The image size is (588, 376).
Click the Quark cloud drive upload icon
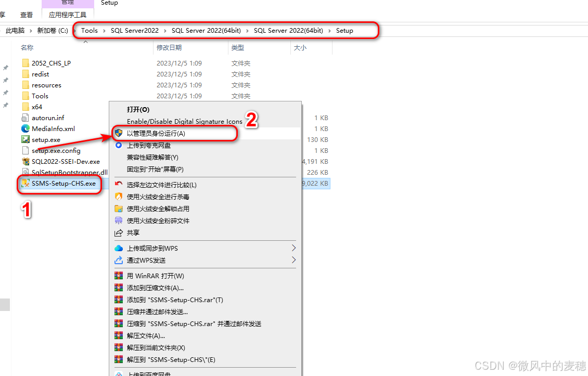click(119, 145)
